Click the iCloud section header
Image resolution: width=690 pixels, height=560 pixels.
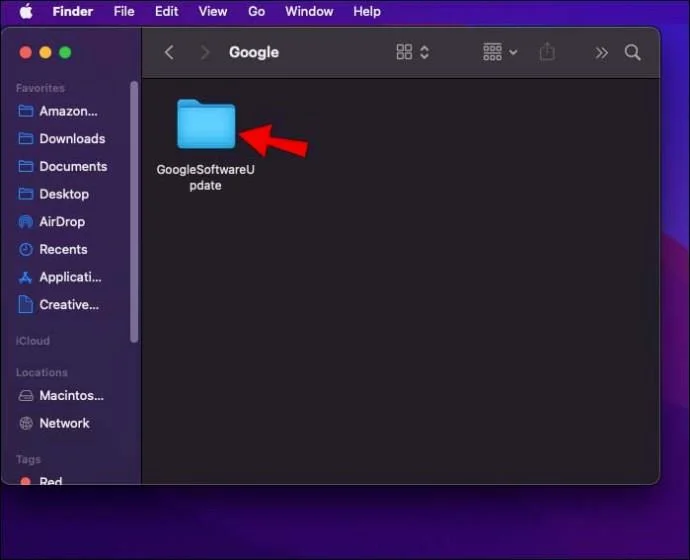33,341
